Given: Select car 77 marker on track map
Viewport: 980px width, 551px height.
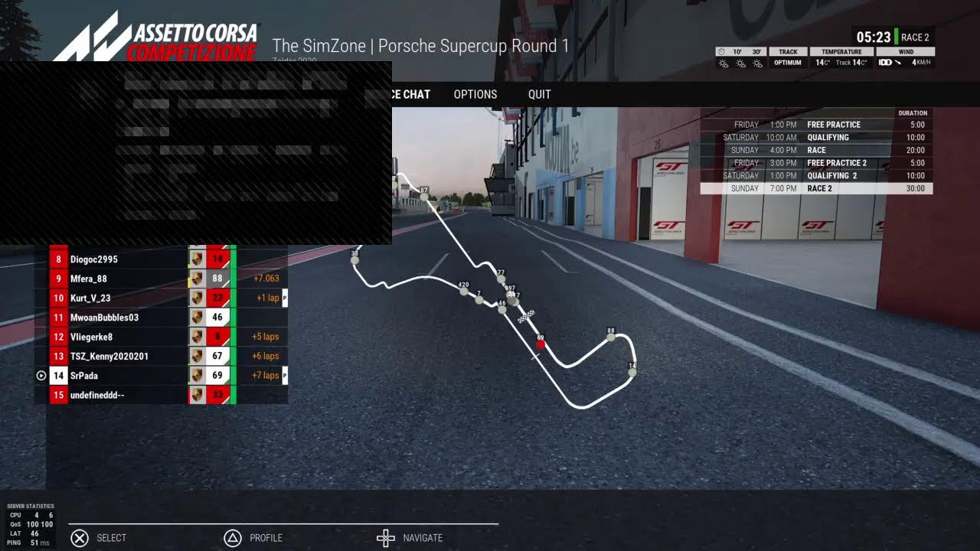Looking at the screenshot, I should (x=501, y=279).
